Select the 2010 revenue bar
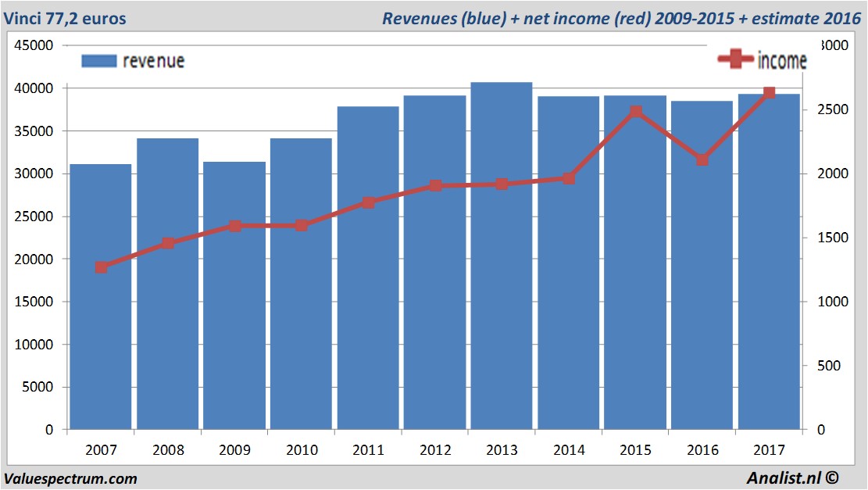868x490 pixels. point(301,284)
